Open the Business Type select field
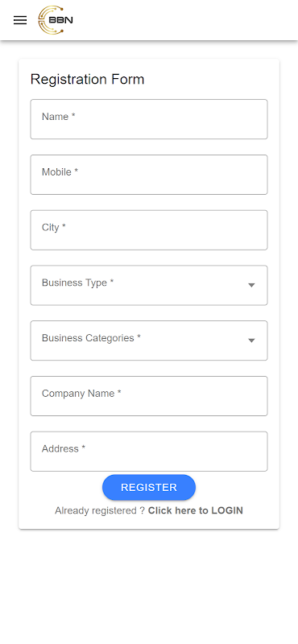The height and width of the screenshot is (644, 298). 149,285
